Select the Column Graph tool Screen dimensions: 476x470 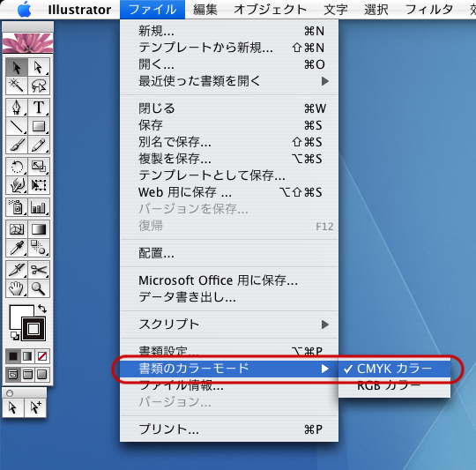click(x=39, y=207)
